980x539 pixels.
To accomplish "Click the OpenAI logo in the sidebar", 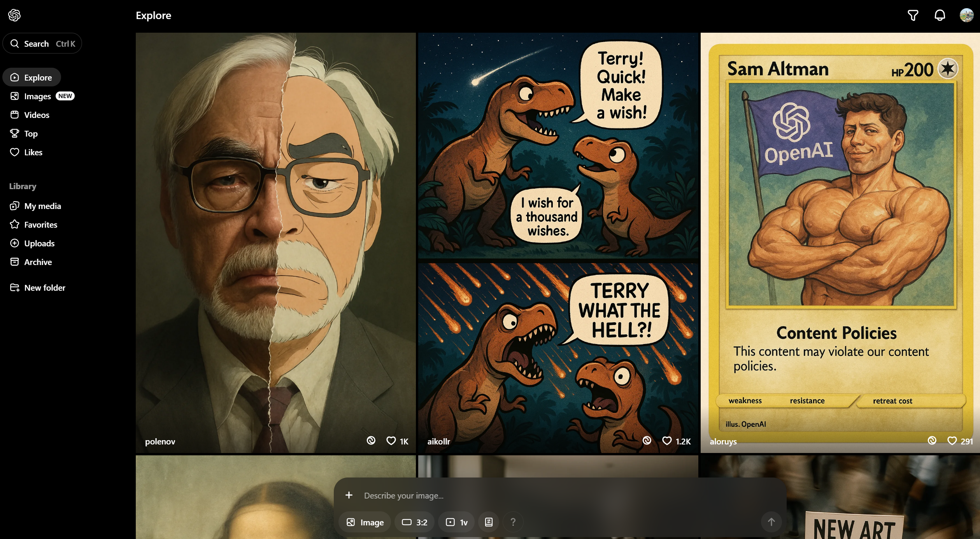I will point(14,15).
